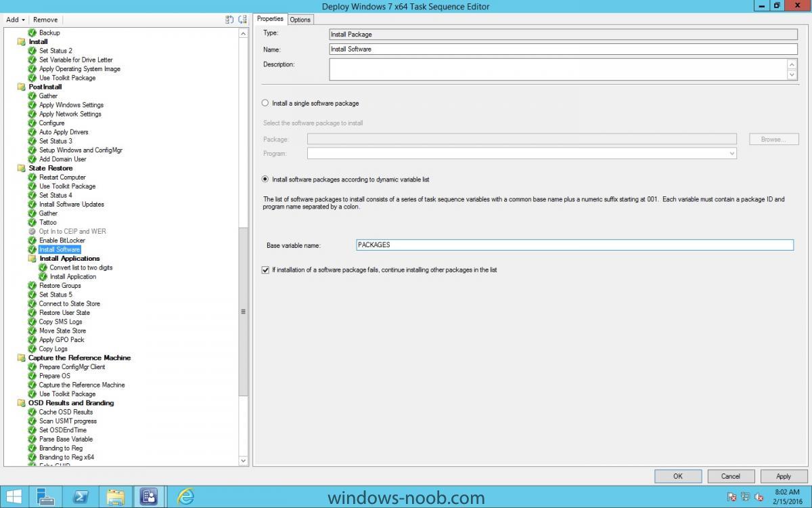Click the check icon next to Prepare OS

click(x=32, y=376)
